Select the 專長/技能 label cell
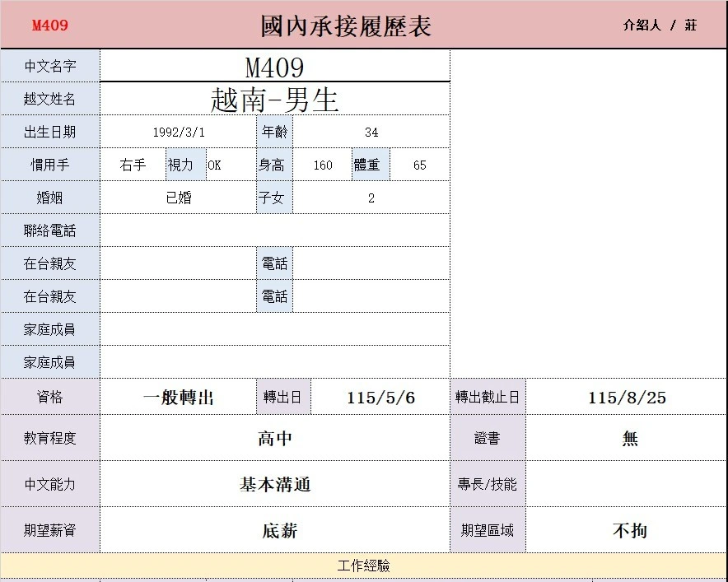 (488, 484)
